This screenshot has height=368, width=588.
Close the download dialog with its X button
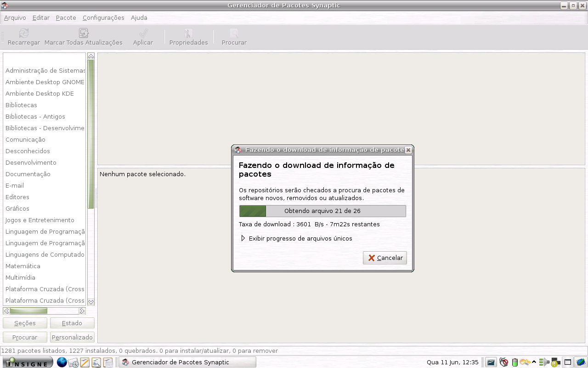click(x=408, y=150)
